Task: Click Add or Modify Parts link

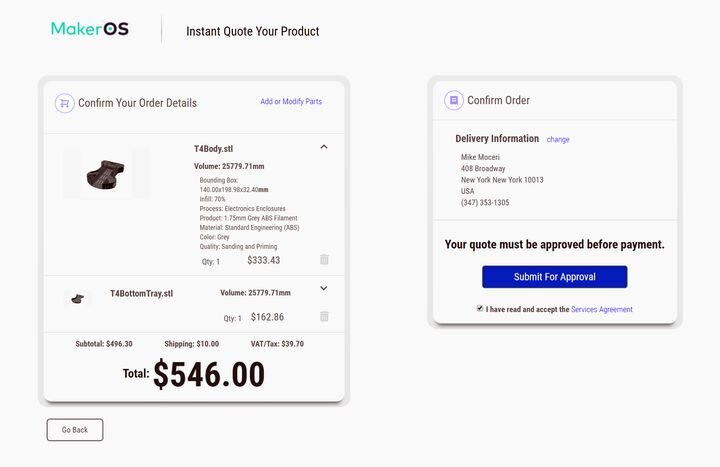Action: pyautogui.click(x=291, y=102)
